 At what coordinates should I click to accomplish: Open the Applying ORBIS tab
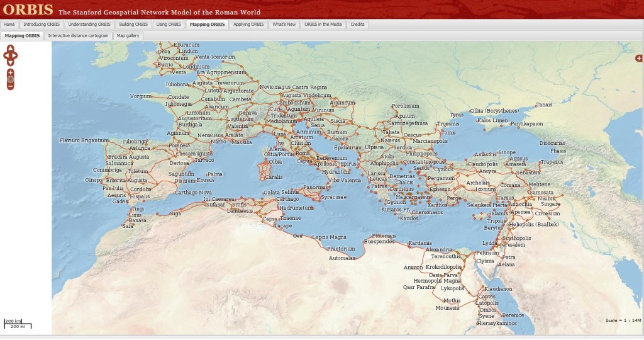coord(248,25)
